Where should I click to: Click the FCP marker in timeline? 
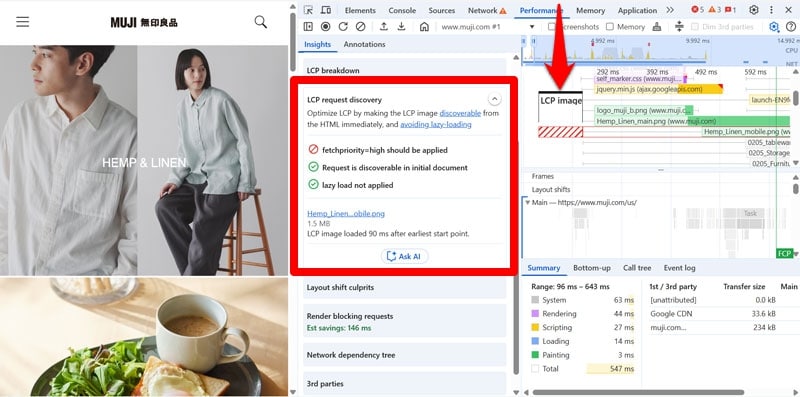(784, 253)
